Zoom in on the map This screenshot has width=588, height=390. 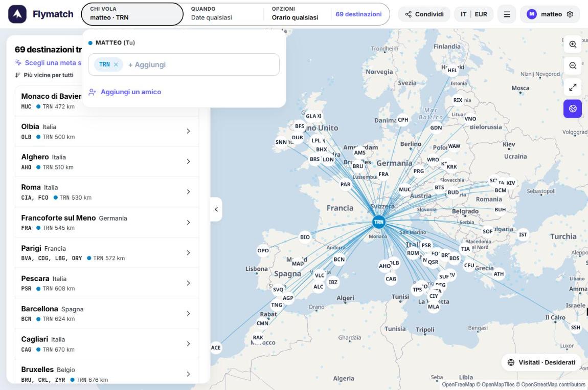point(573,45)
